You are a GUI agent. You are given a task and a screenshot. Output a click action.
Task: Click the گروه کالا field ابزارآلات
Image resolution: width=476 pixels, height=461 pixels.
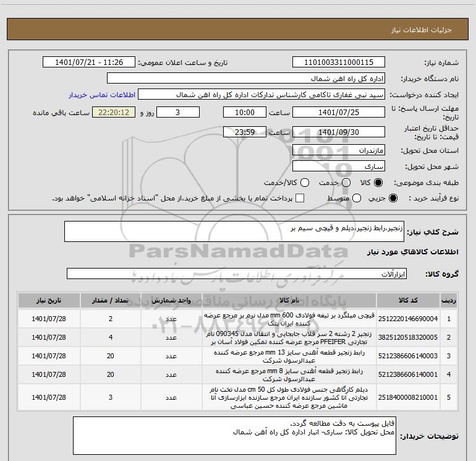click(x=237, y=274)
